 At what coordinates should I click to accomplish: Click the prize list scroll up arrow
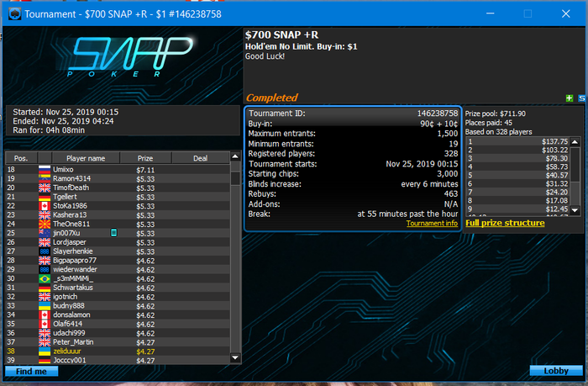575,141
